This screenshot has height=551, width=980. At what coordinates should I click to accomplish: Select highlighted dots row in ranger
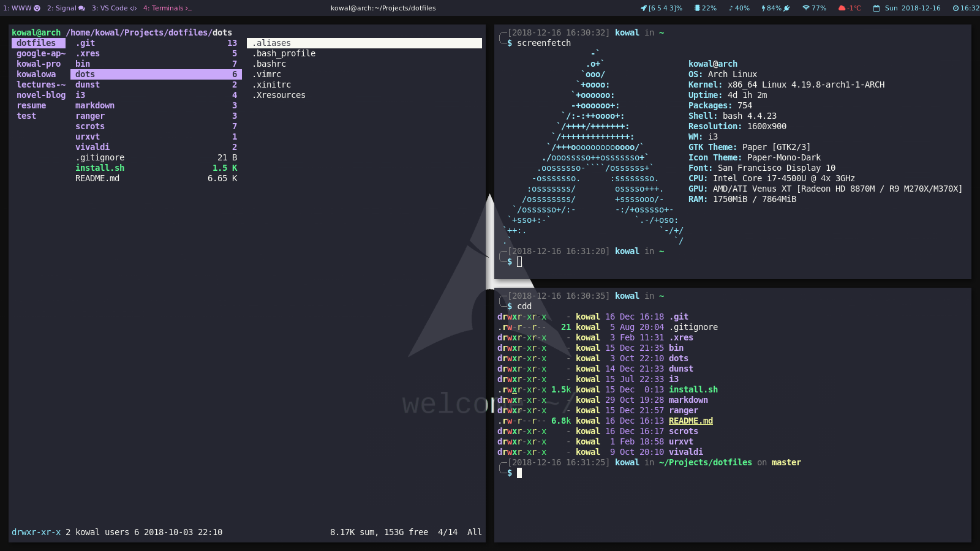156,74
